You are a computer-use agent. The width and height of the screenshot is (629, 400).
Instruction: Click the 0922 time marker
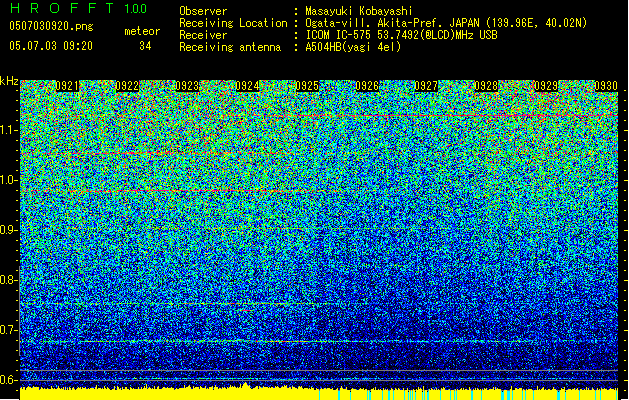127,86
